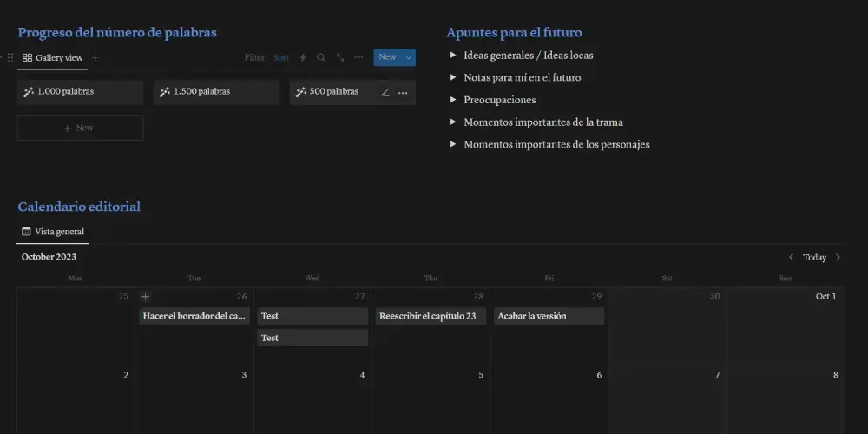Click the edit pencil on 500 palabras card
This screenshot has height=434, width=868.
tap(385, 93)
